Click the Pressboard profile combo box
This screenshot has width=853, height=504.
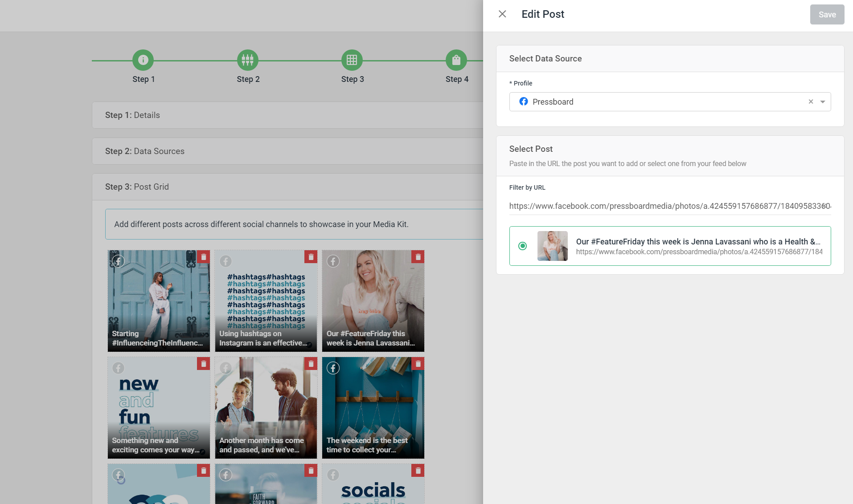pos(670,102)
